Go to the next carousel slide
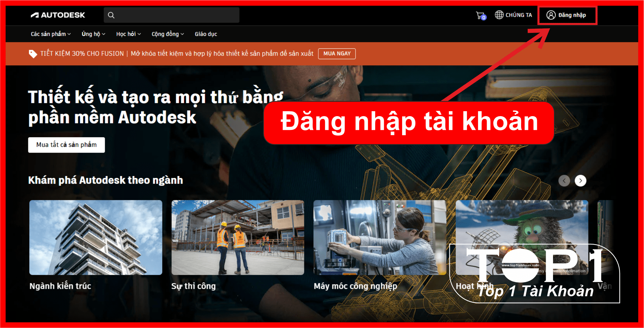The width and height of the screenshot is (644, 328). point(581,181)
